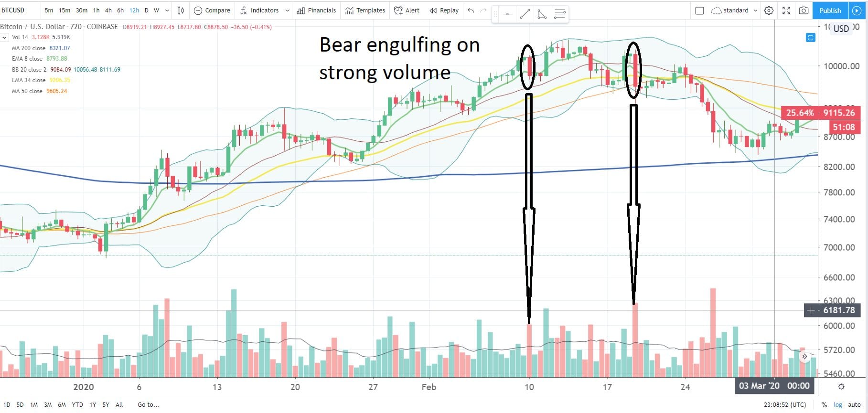Select the trend line drawing tool

[x=525, y=14]
